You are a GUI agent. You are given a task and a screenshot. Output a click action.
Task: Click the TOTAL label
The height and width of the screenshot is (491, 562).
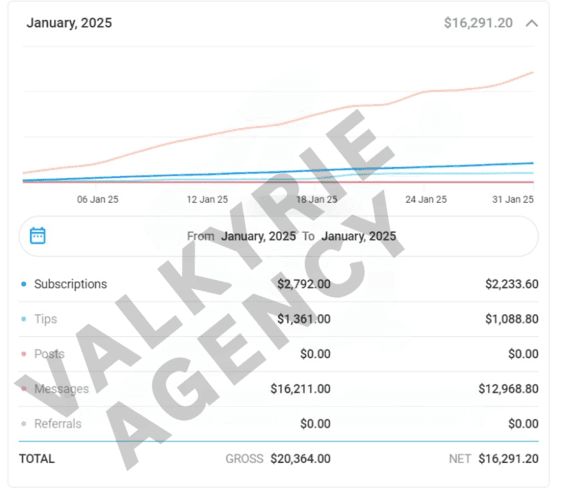37,459
